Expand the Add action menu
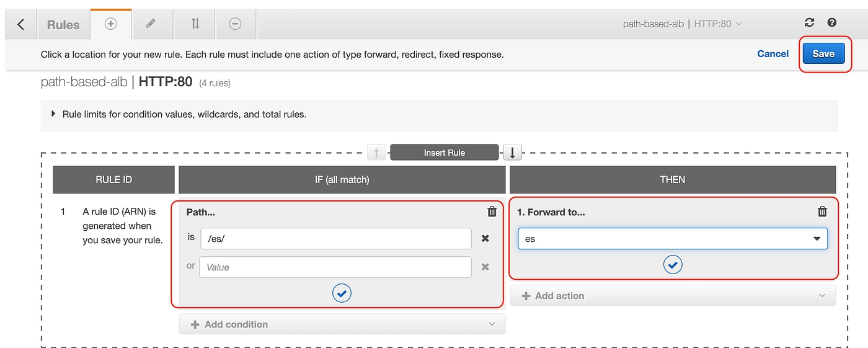 tap(672, 296)
